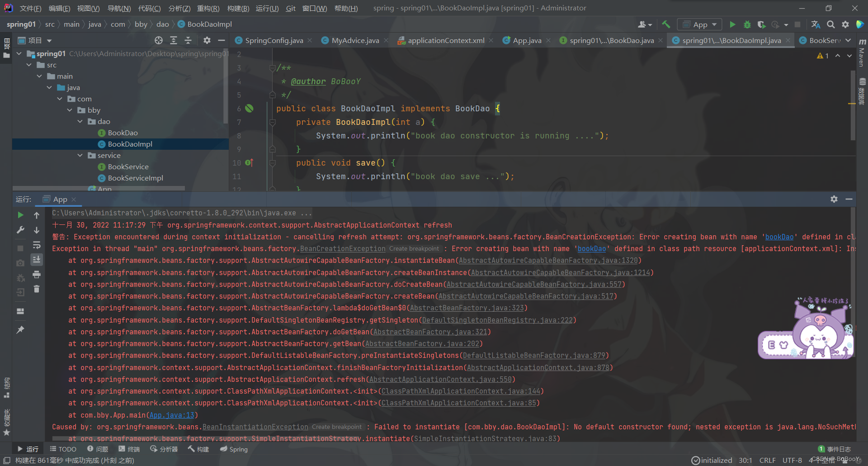Clear console output with trash icon
Screen dimensions: 868x466
coord(37,289)
